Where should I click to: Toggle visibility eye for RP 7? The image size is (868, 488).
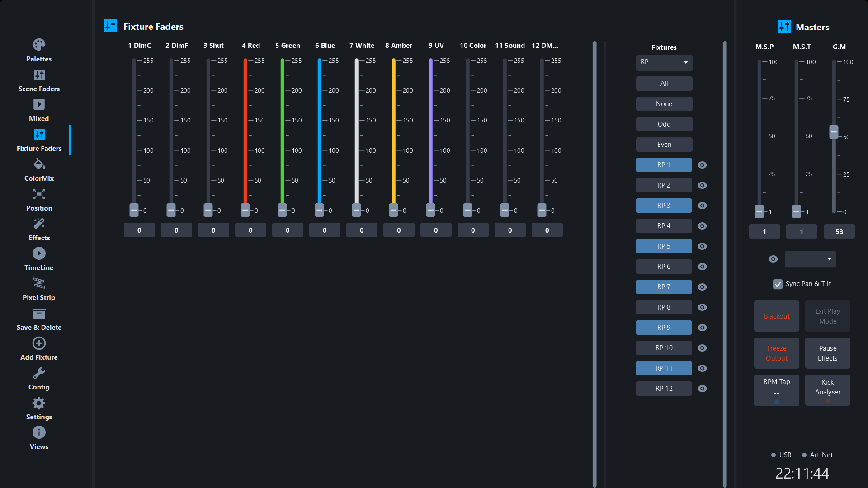702,287
